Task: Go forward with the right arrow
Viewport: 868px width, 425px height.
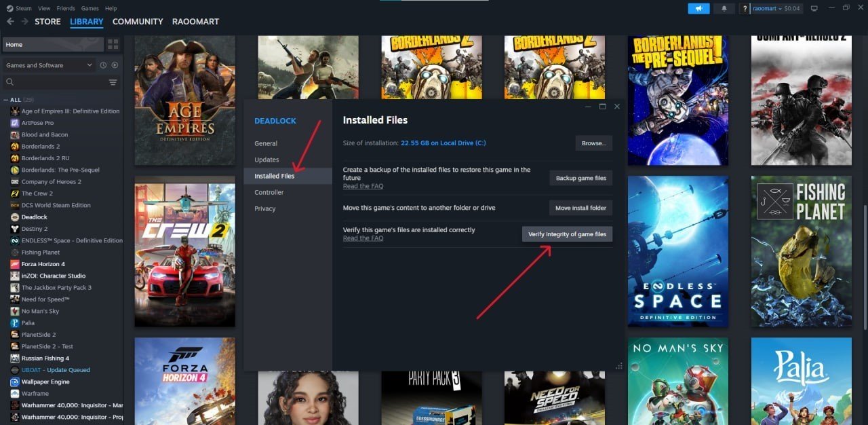Action: 25,22
